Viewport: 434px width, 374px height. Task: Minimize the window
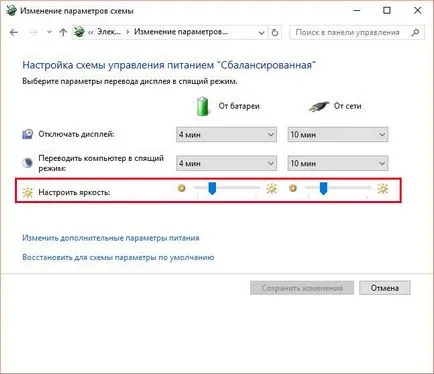[357, 11]
